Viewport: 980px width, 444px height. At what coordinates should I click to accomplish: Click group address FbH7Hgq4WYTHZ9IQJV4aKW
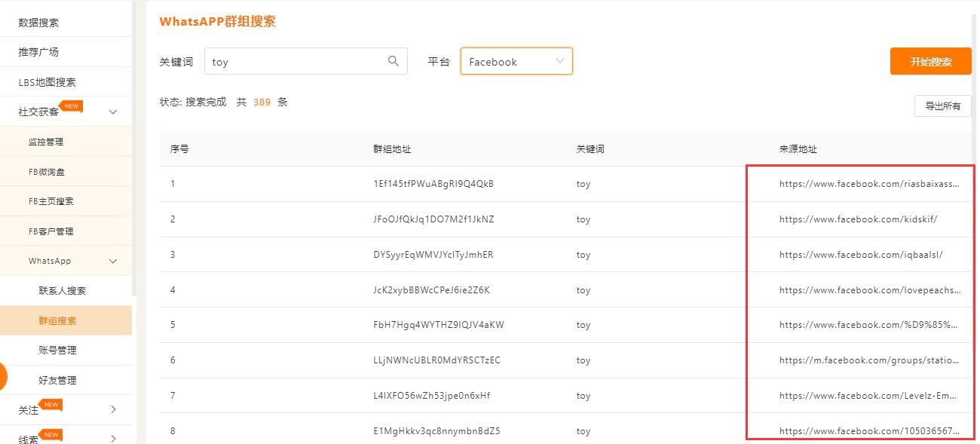coord(439,325)
